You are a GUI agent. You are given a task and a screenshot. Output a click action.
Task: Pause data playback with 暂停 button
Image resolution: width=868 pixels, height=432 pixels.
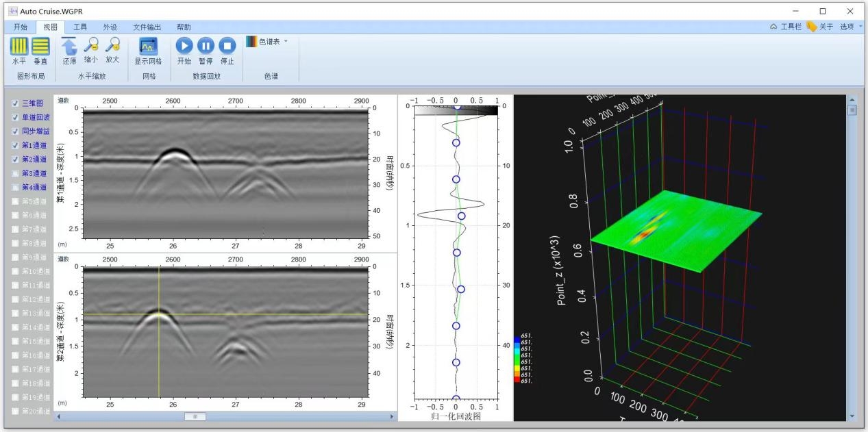tap(206, 47)
